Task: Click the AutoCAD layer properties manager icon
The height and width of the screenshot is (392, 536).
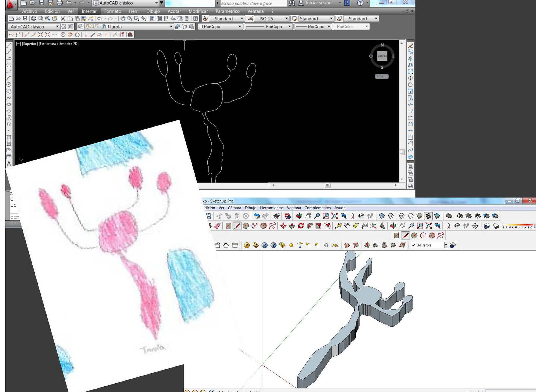Action: (x=81, y=27)
